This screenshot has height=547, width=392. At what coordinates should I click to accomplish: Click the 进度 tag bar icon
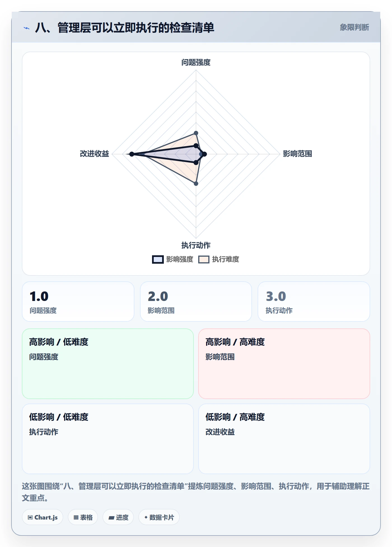[x=111, y=518]
